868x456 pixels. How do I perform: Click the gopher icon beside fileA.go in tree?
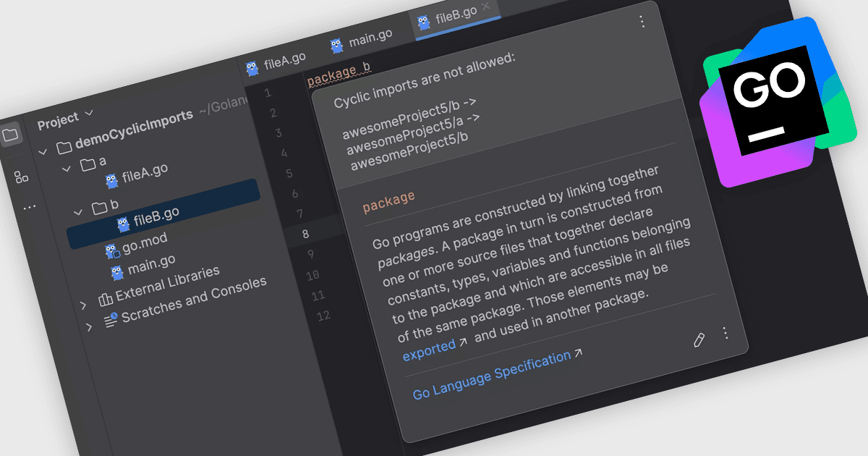tap(111, 180)
